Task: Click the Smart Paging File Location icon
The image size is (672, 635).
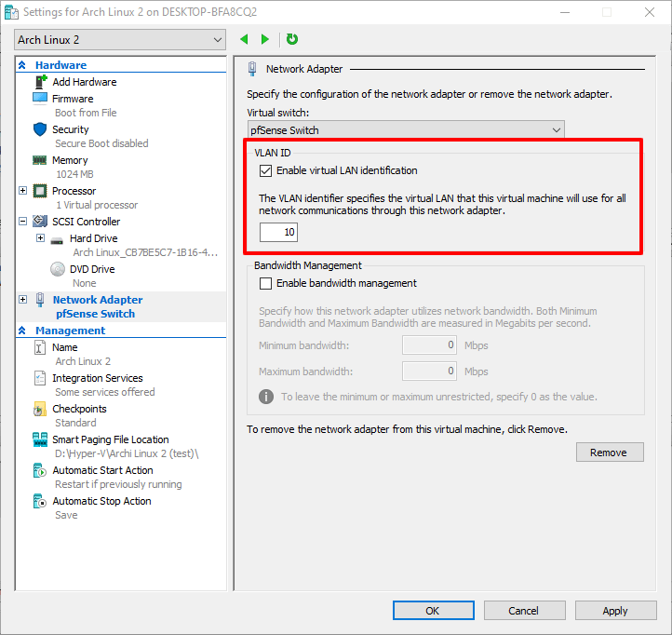Action: (40, 439)
